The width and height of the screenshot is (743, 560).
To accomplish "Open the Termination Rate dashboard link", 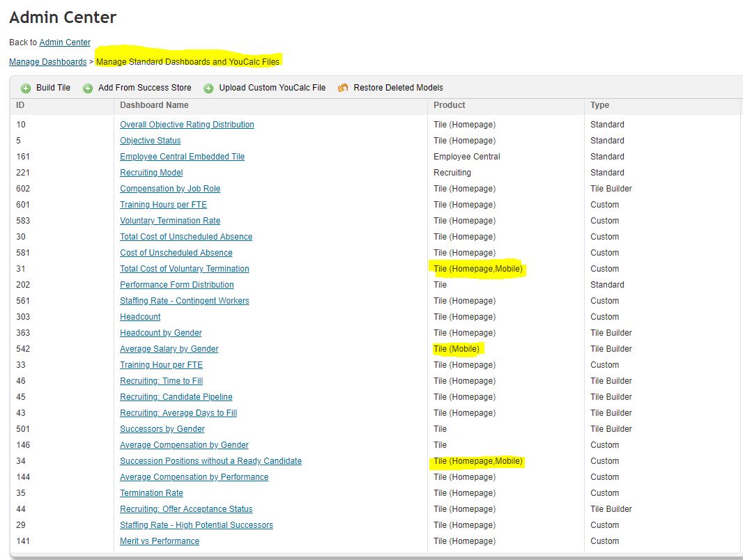I will [x=151, y=493].
